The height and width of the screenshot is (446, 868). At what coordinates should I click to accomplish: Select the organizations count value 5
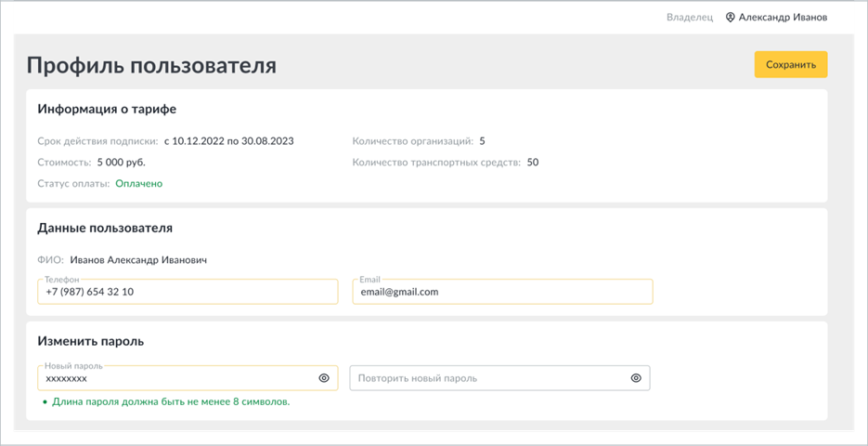(482, 140)
